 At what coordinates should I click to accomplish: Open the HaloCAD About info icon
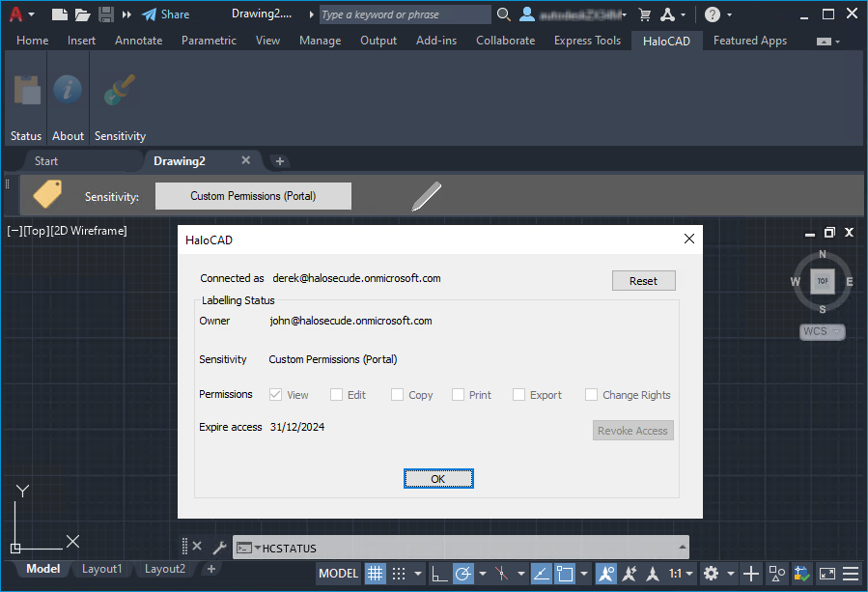point(68,92)
